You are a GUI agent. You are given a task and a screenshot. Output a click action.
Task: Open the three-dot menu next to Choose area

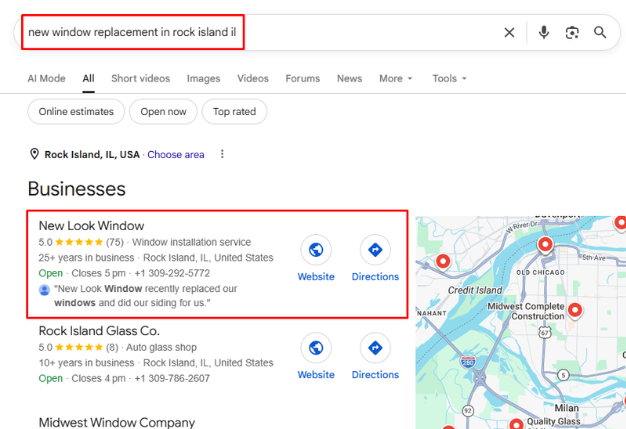[x=222, y=154]
